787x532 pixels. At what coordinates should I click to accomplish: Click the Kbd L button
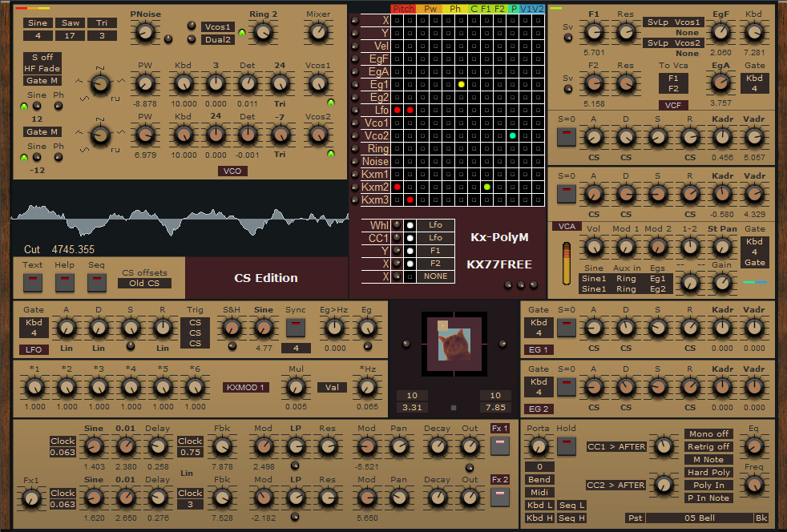pos(539,506)
